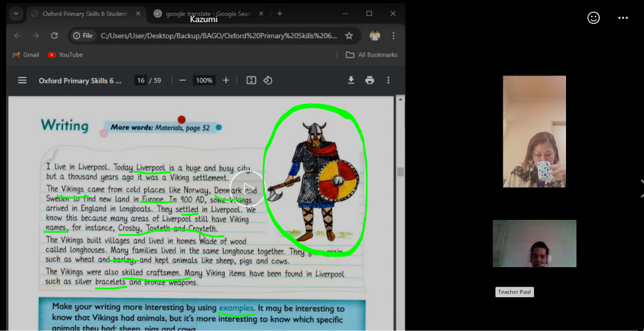Viewport: 644px width, 331px height.
Task: Click the scroll-up arrow of PDF scrollbar
Action: [x=400, y=100]
